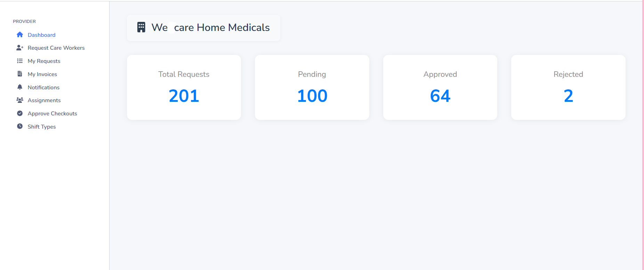This screenshot has width=644, height=270.
Task: Click the Pending requests card
Action: click(x=312, y=87)
